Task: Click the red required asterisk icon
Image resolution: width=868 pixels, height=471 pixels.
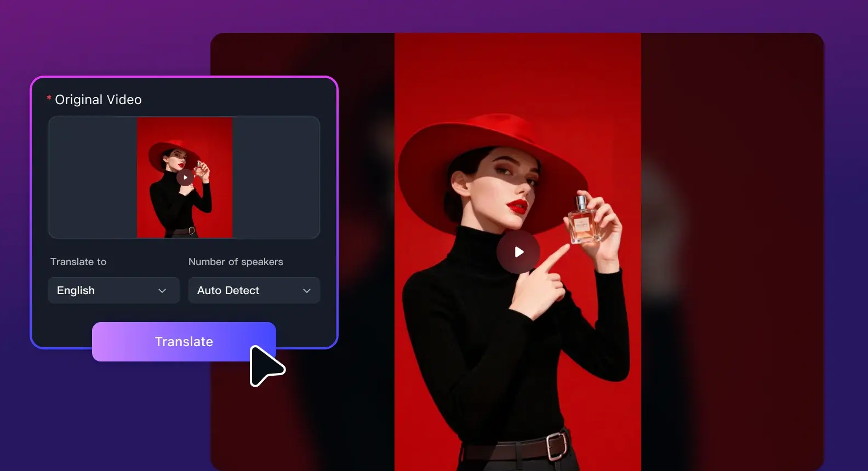Action: click(49, 98)
